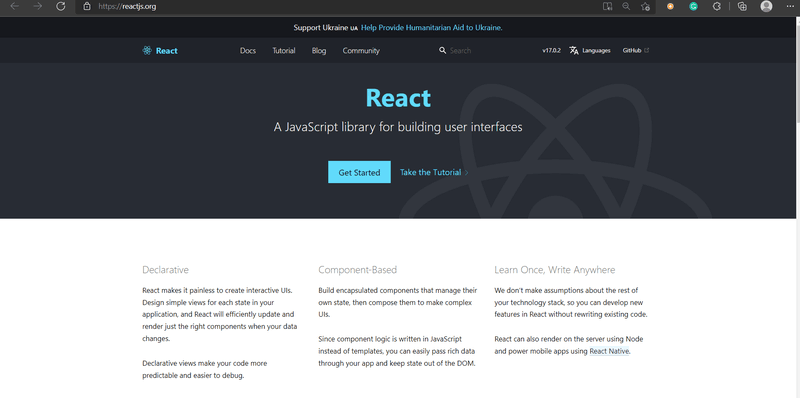Open the browser settings three-dots menu
800x398 pixels.
790,6
